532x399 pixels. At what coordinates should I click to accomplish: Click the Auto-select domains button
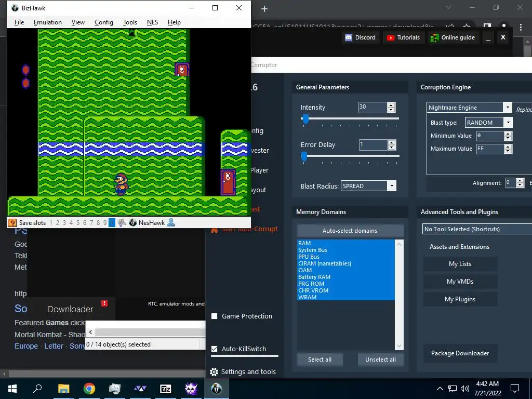pyautogui.click(x=350, y=231)
